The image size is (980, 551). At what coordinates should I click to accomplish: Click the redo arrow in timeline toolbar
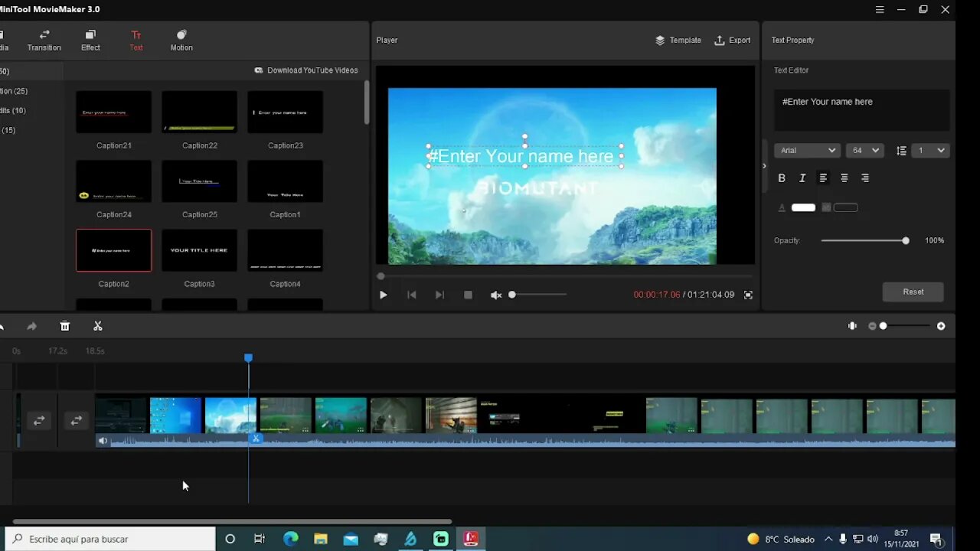(31, 326)
